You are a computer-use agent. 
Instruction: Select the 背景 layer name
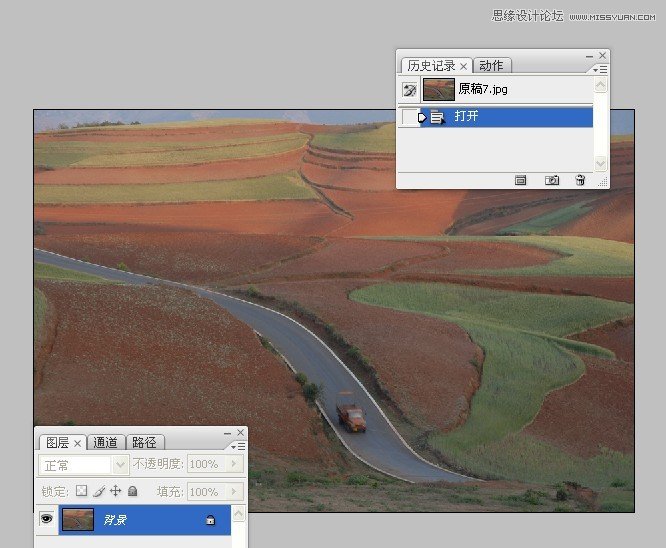coord(115,520)
